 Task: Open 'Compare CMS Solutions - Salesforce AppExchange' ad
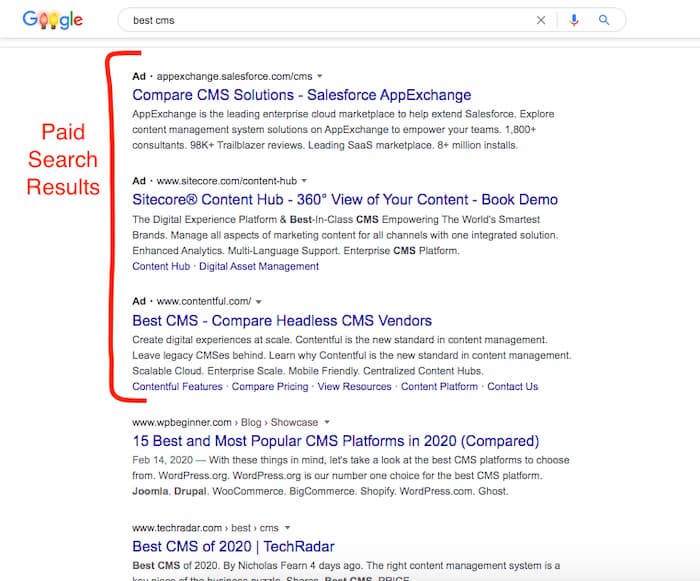301,95
